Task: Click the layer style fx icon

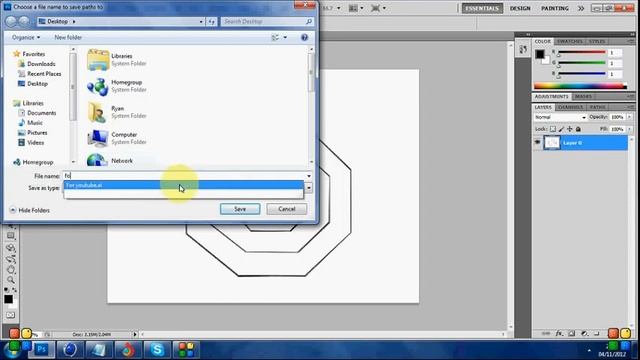Action: (x=559, y=333)
